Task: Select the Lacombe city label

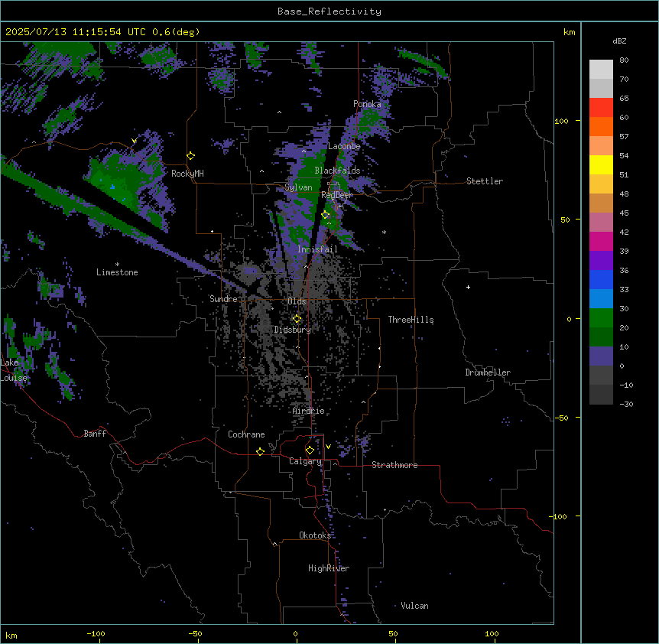Action: tap(344, 146)
